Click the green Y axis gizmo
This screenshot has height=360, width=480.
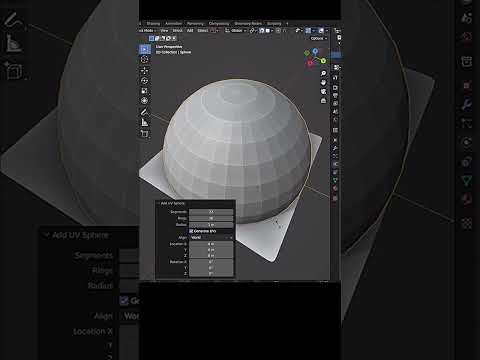pos(323,61)
